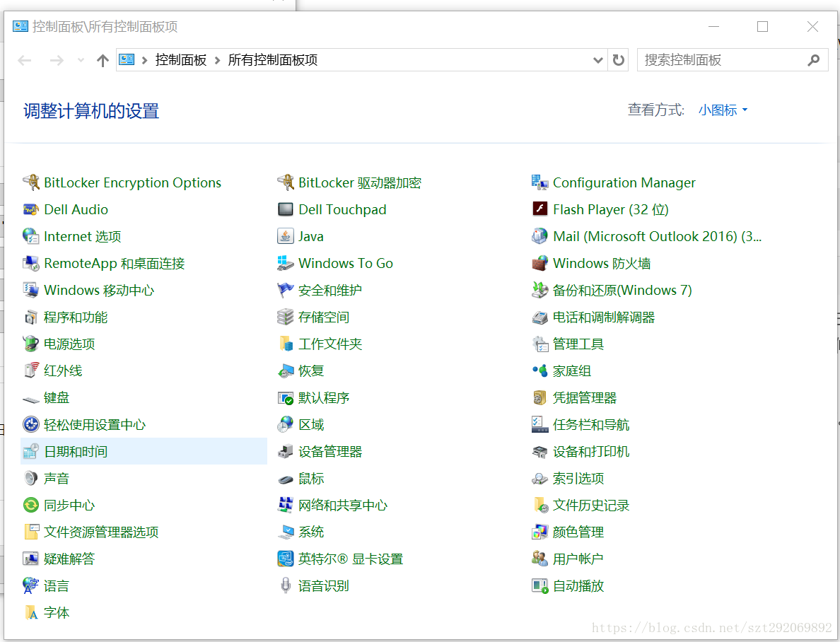Click the RemoteApp 和桌面连接 icon
The height and width of the screenshot is (642, 840).
(31, 263)
